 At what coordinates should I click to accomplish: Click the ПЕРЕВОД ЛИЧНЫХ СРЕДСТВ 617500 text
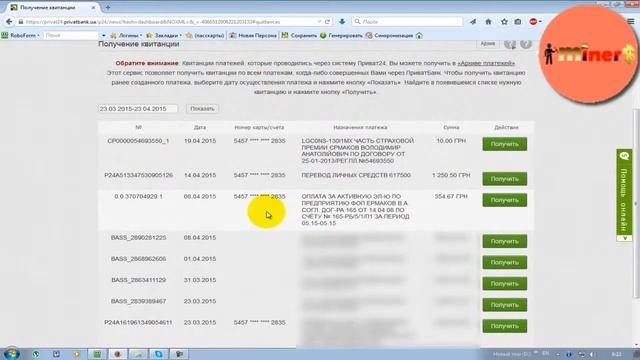coord(356,175)
